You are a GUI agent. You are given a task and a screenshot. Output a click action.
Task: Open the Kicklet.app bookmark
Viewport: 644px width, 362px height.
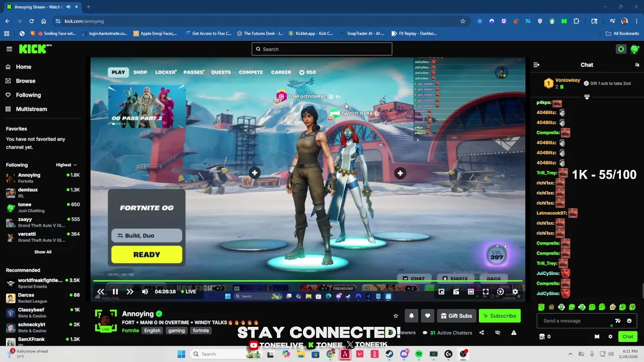click(310, 34)
